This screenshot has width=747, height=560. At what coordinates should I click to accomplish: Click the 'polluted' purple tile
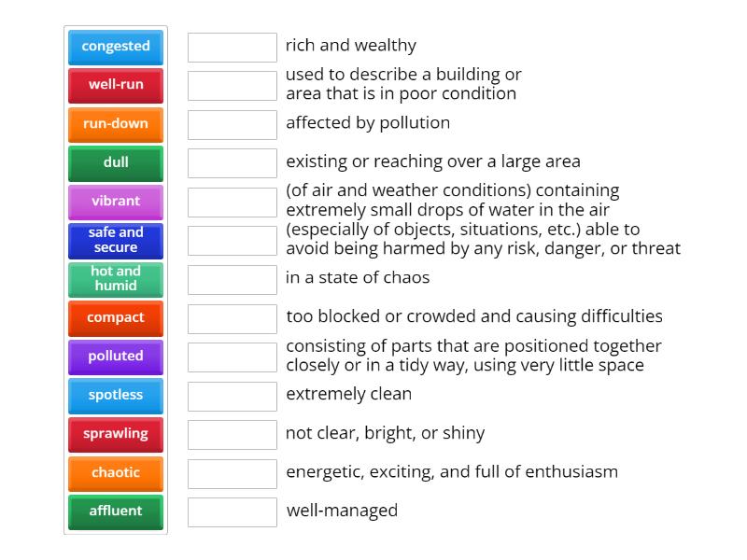click(x=115, y=357)
